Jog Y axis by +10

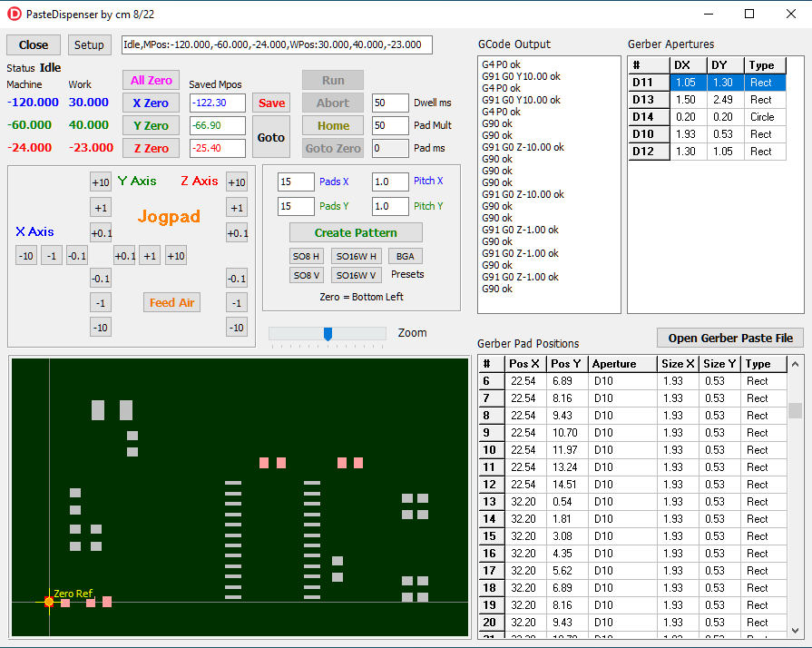(x=101, y=182)
